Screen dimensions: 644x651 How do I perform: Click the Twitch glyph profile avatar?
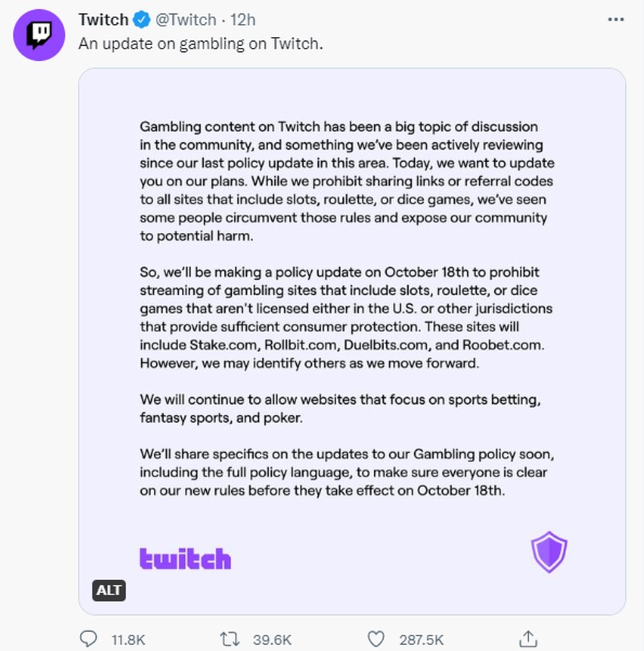tap(39, 31)
